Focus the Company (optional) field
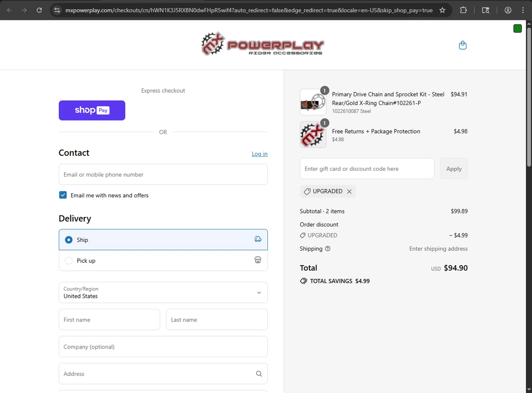 [x=163, y=346]
